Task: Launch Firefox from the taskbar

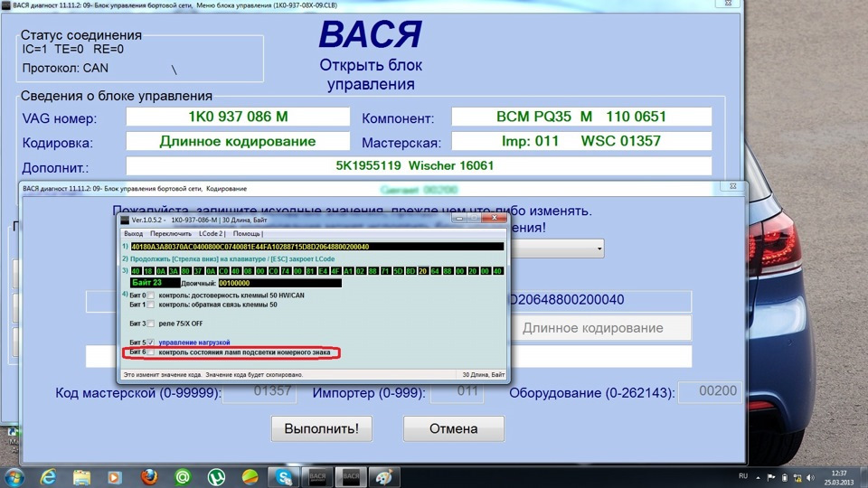Action: point(149,476)
